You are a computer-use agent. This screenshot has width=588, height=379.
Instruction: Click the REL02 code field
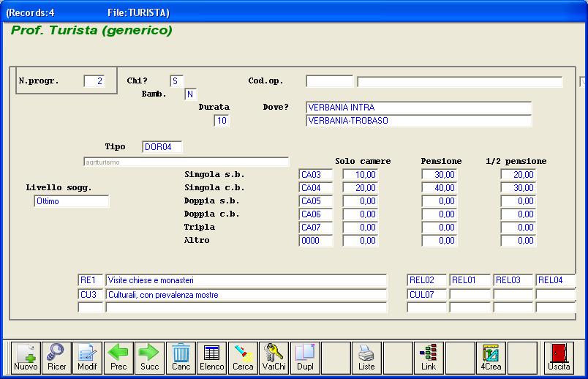click(x=427, y=280)
